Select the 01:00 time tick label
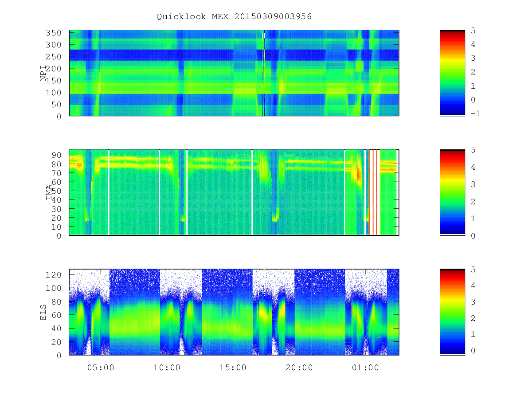Image resolution: width=532 pixels, height=399 pixels. (365, 368)
